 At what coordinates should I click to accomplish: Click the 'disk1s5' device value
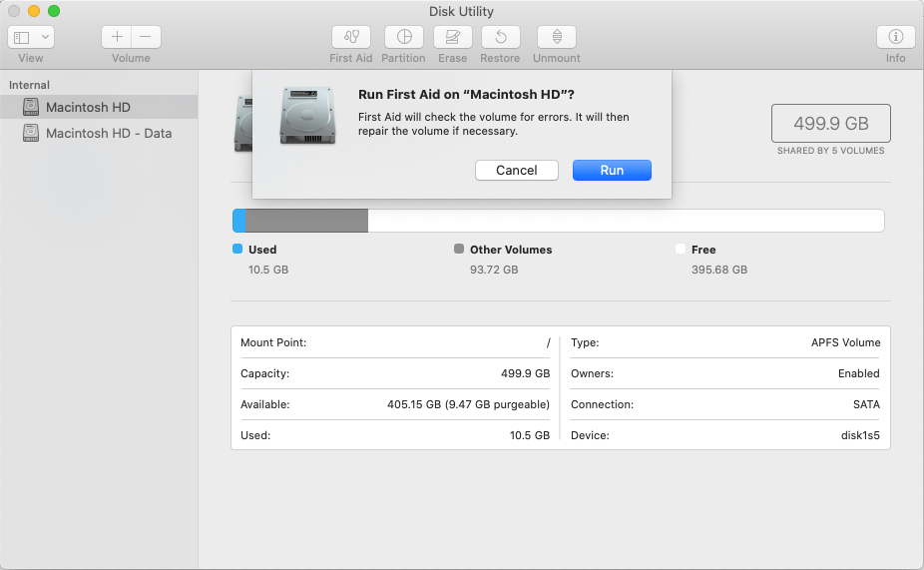860,435
